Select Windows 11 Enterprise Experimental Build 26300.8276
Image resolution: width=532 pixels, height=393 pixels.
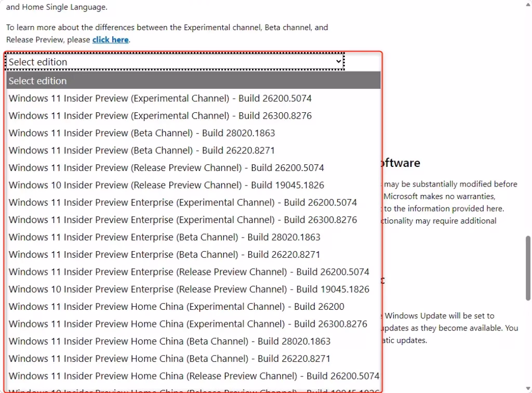pos(183,220)
